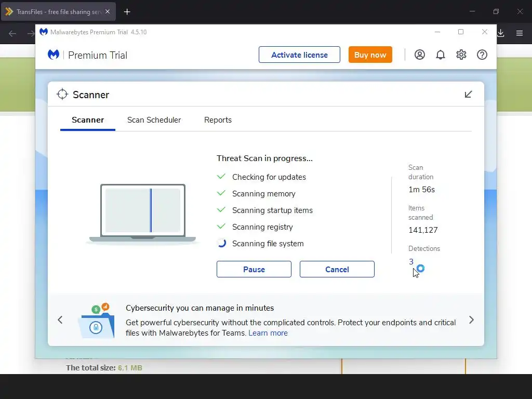This screenshot has height=399, width=532.
Task: Select the TransFiles browser tab
Action: pyautogui.click(x=58, y=11)
